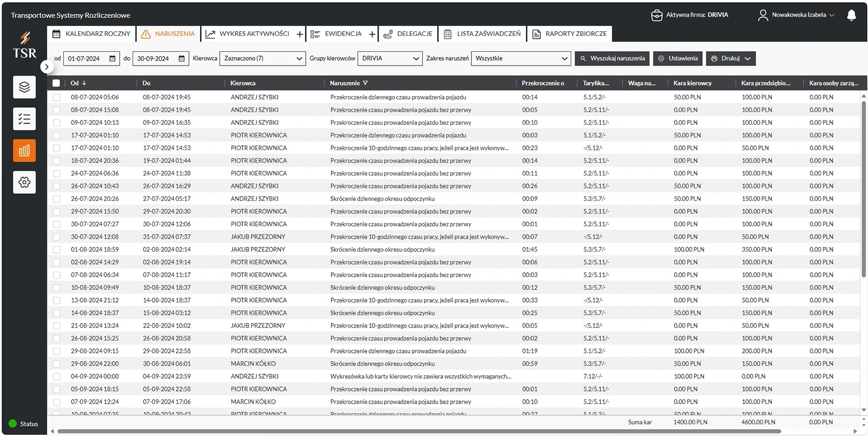Expand the Drukuj dropdown arrow
868x436 pixels.
(748, 59)
